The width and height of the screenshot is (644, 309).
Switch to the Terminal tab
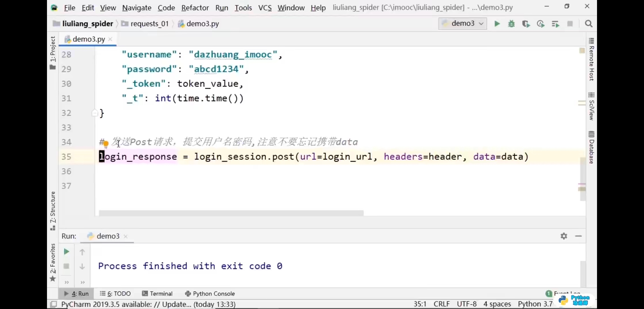157,294
